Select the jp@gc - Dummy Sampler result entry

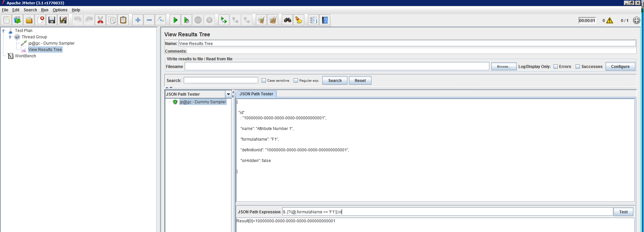202,102
